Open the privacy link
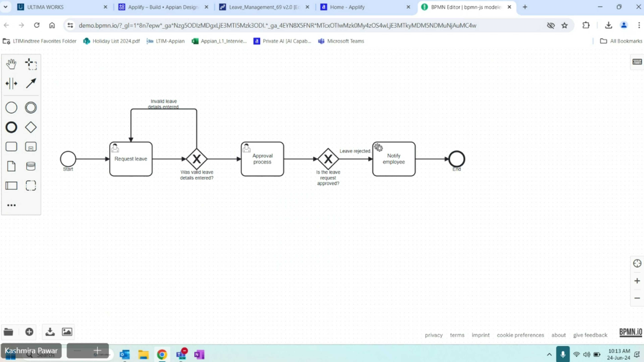Image resolution: width=644 pixels, height=362 pixels. (434, 335)
